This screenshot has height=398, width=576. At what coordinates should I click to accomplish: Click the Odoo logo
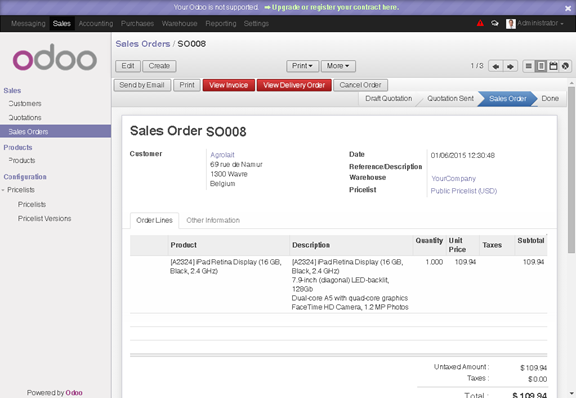click(x=55, y=58)
